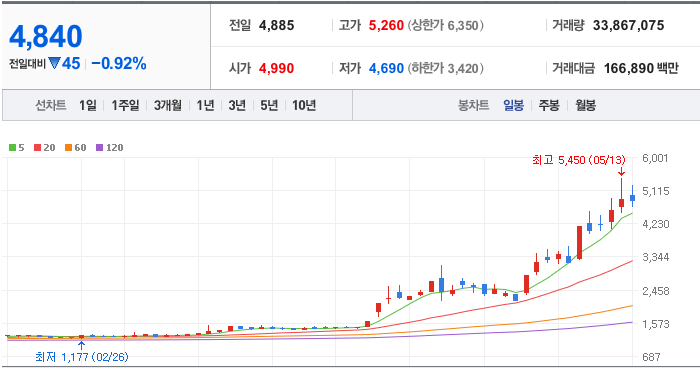700x370 pixels.
Task: Click the 시가 value 4,990
Action: coord(276,68)
